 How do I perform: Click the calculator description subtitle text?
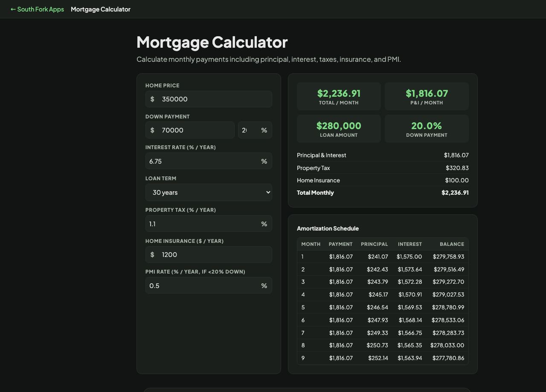[x=269, y=59]
